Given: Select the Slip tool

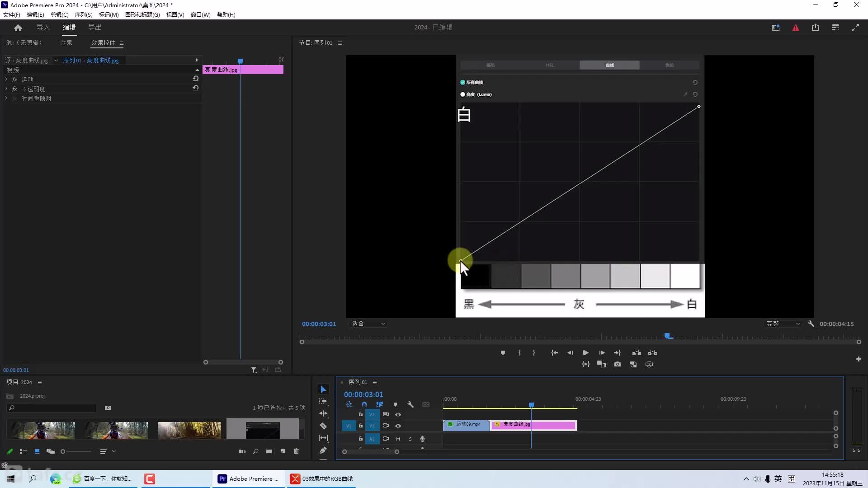Looking at the screenshot, I should tap(323, 438).
